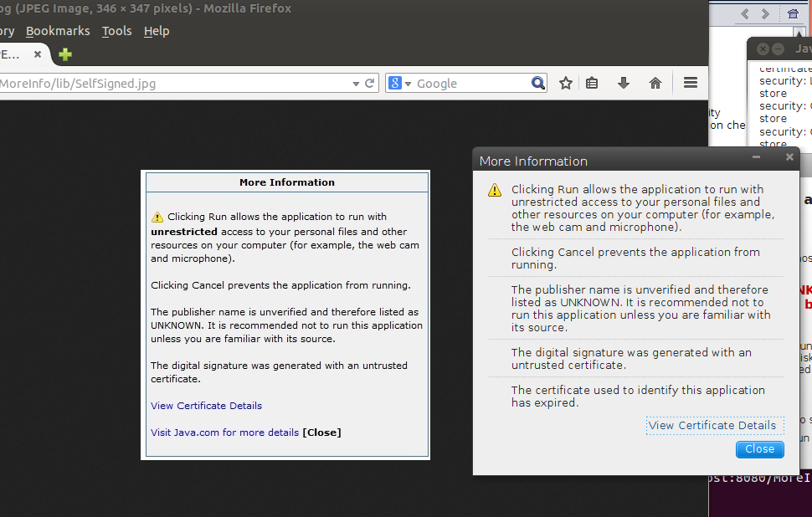The width and height of the screenshot is (812, 517).
Task: Click the home icon in the right background window
Action: coord(793,14)
